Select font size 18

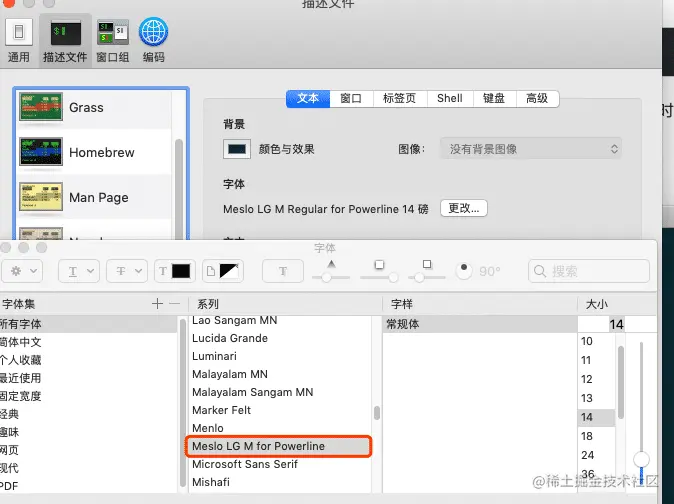coord(596,436)
